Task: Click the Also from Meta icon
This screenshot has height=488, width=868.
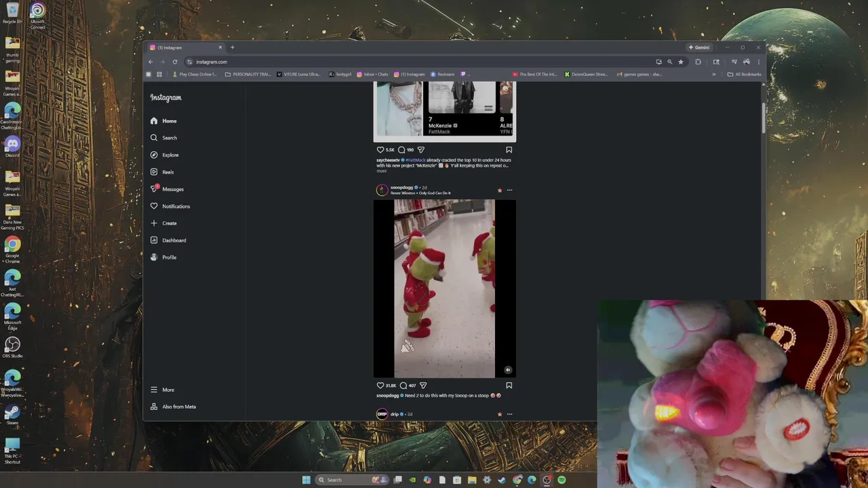Action: click(x=154, y=407)
